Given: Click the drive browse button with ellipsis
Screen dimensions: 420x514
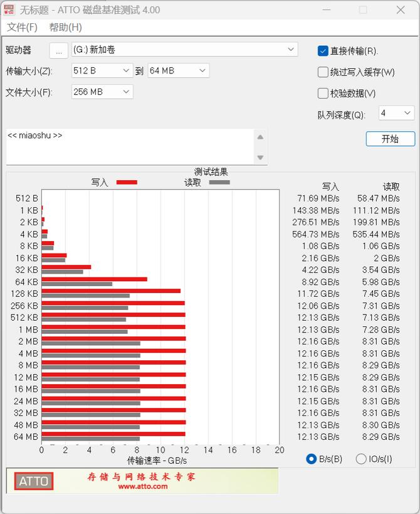Looking at the screenshot, I should pos(58,51).
